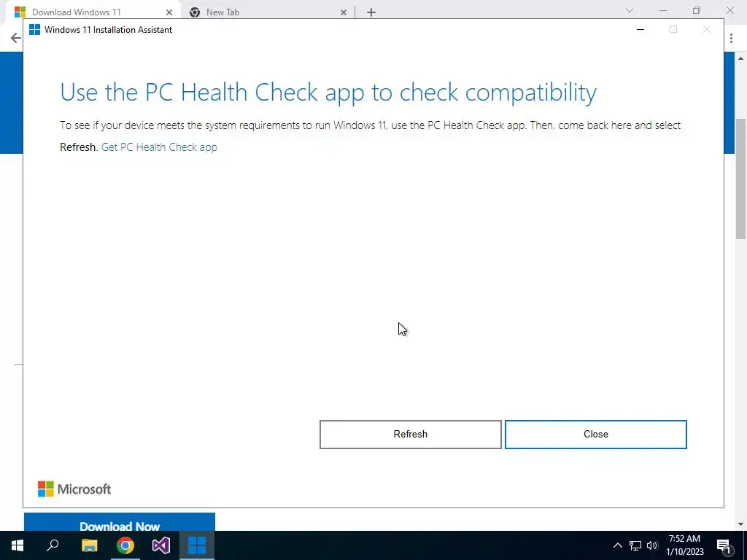Open File Explorer from taskbar

point(89,545)
